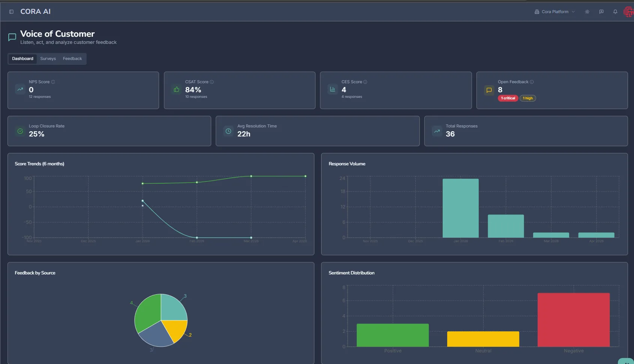The width and height of the screenshot is (634, 364).
Task: Click the Feb 2026 bar in Response Volume
Action: 506,226
